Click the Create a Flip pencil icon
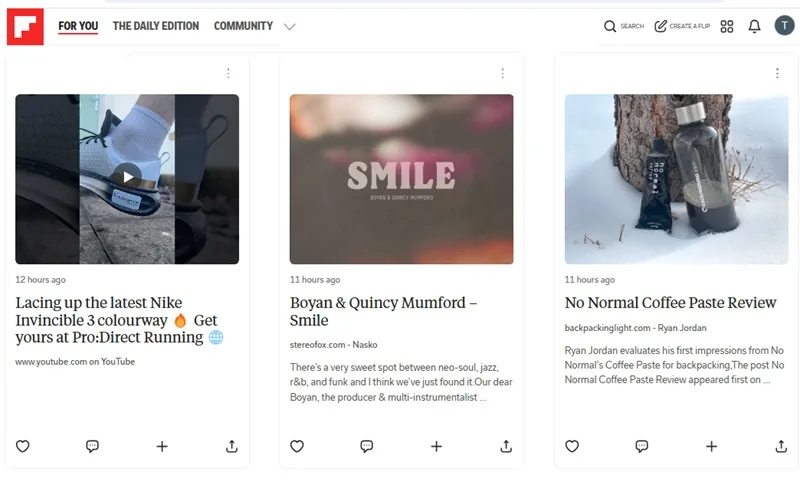The image size is (800, 485). click(x=661, y=26)
